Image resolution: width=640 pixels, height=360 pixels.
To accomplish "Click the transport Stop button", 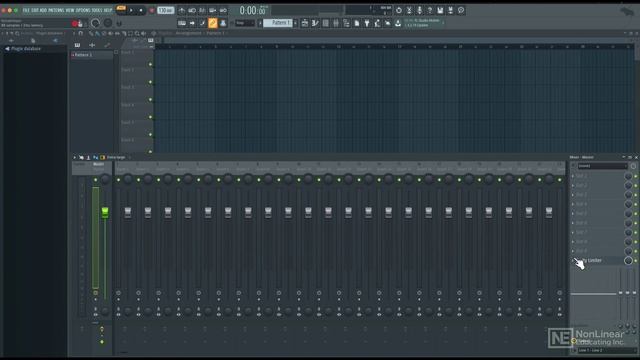I will click(x=141, y=10).
